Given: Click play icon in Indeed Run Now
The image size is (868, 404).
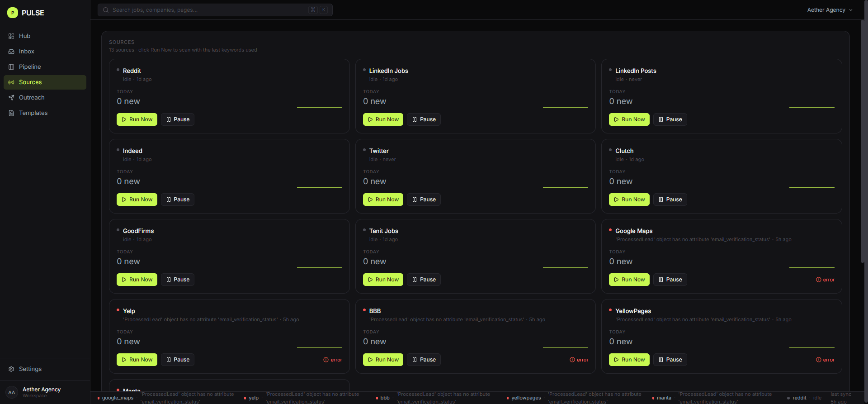Looking at the screenshot, I should coord(124,200).
